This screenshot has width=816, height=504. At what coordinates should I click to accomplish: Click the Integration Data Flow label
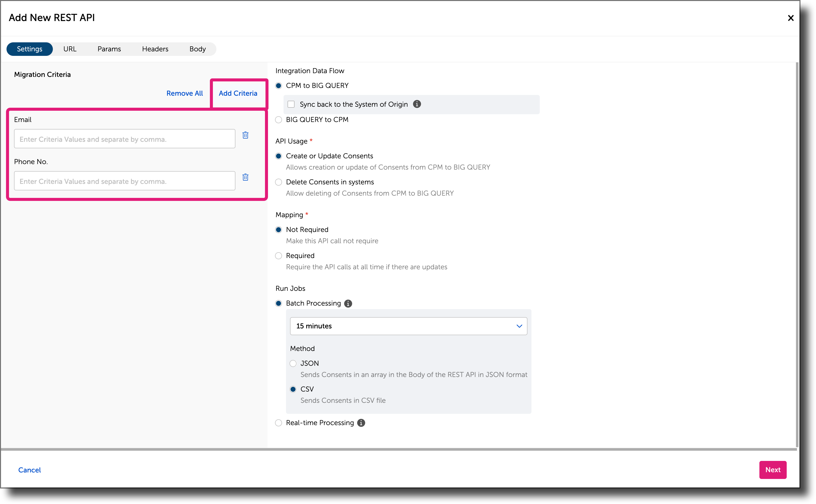coord(310,71)
